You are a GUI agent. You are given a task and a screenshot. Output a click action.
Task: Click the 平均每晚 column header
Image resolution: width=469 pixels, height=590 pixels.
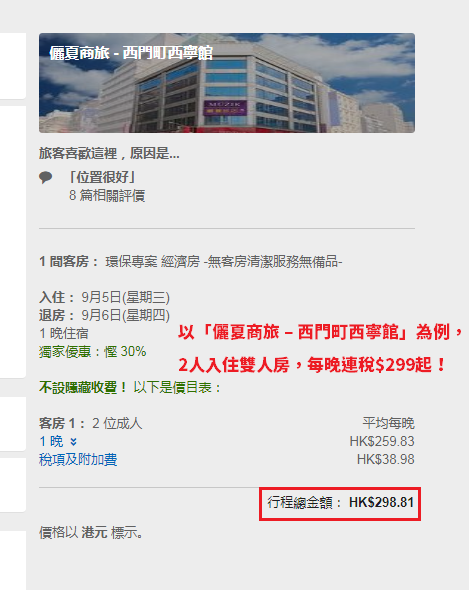[388, 423]
